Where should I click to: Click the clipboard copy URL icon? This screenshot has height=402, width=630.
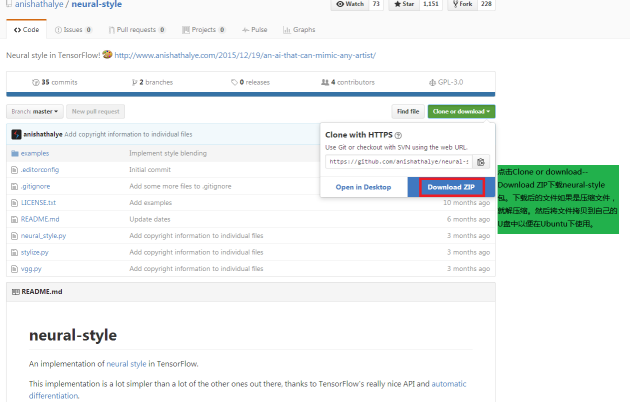pos(481,162)
